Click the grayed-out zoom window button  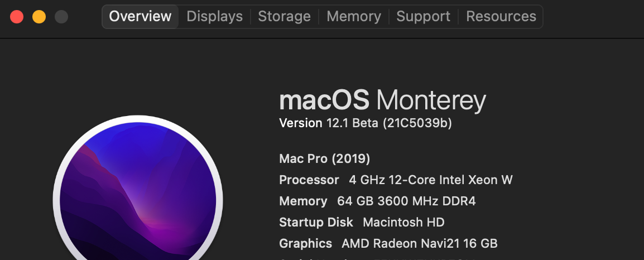[61, 17]
